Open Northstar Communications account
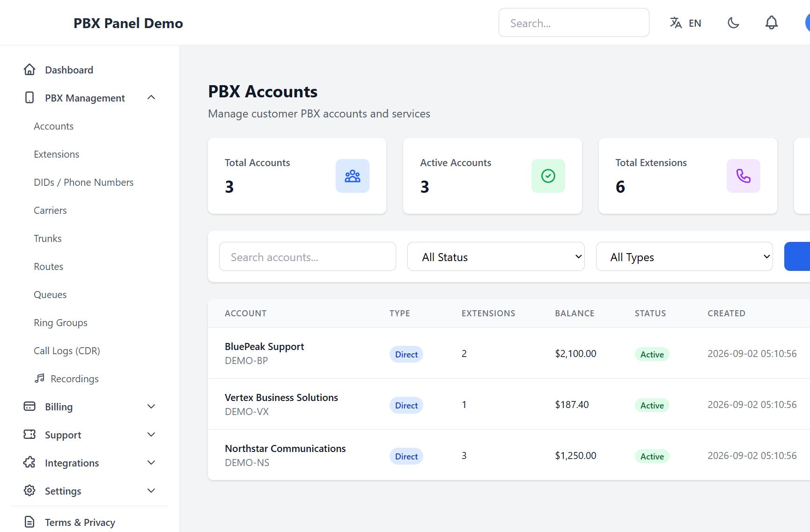This screenshot has width=810, height=532. [x=285, y=449]
